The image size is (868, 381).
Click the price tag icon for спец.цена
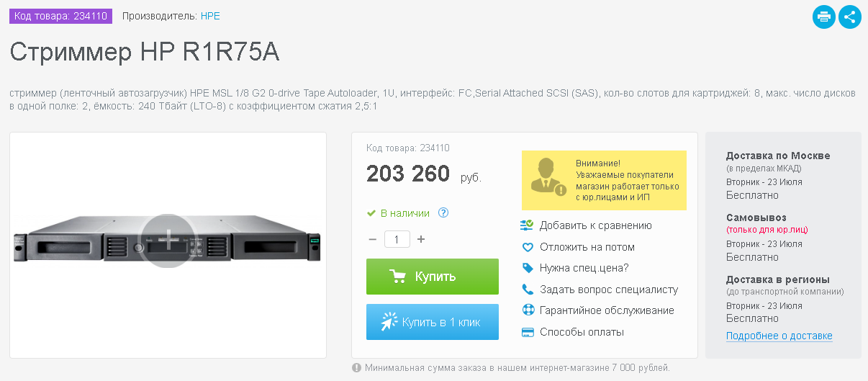coord(527,268)
